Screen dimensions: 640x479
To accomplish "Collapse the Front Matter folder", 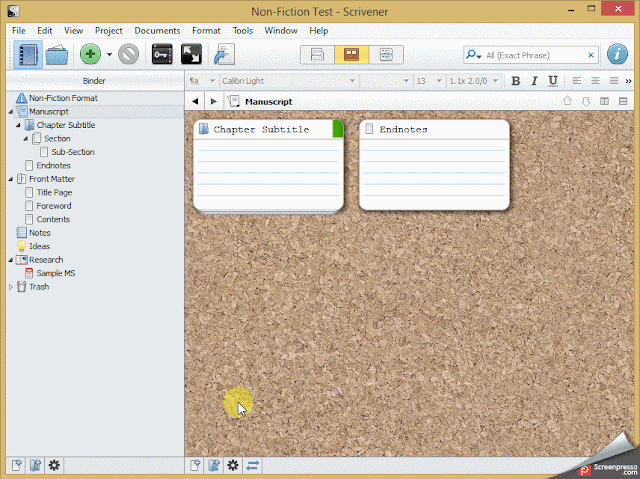I will pos(11,179).
